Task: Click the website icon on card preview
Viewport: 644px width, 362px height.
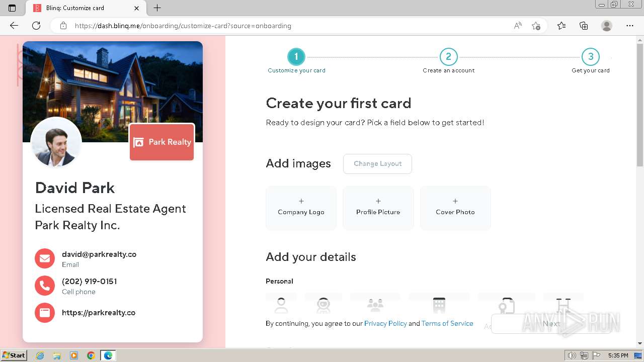Action: click(44, 313)
